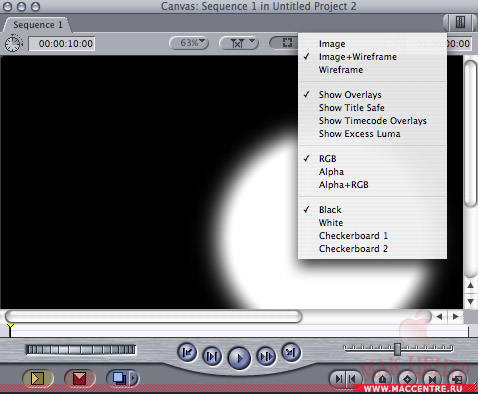Select the RGB channel option

(x=372, y=159)
